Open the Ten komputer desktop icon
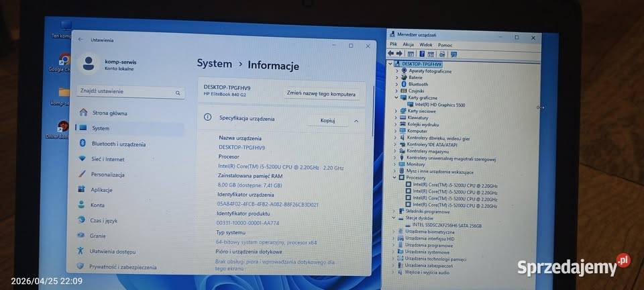This screenshot has width=644, height=290. (65, 26)
